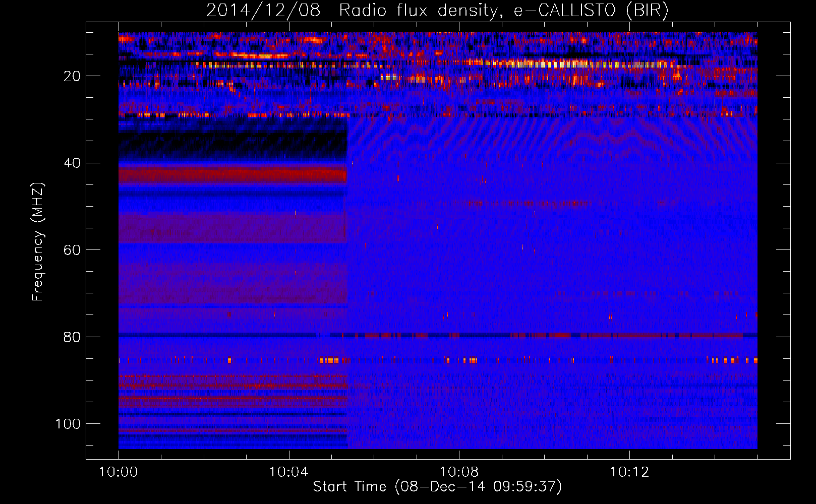816x504 pixels.
Task: Click the "10:00" time tick label
Action: coord(119,472)
